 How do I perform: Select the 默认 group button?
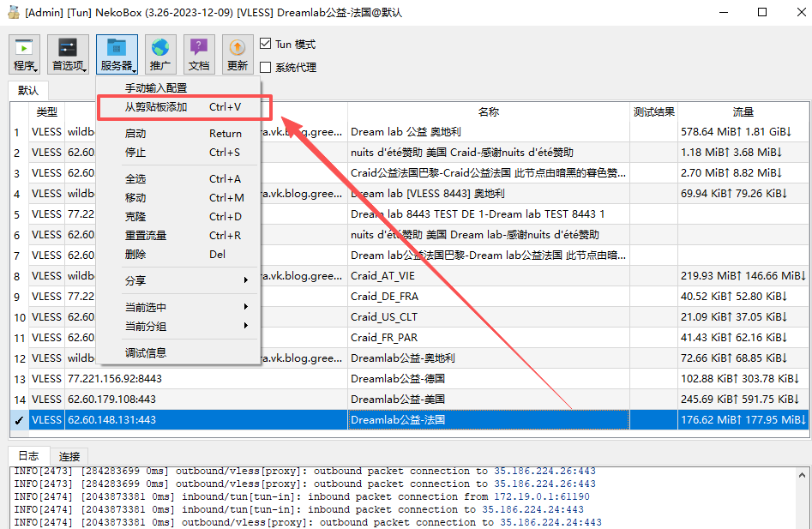pos(27,89)
